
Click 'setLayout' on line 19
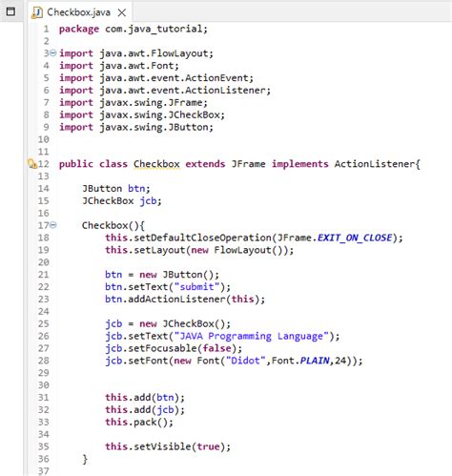159,250
